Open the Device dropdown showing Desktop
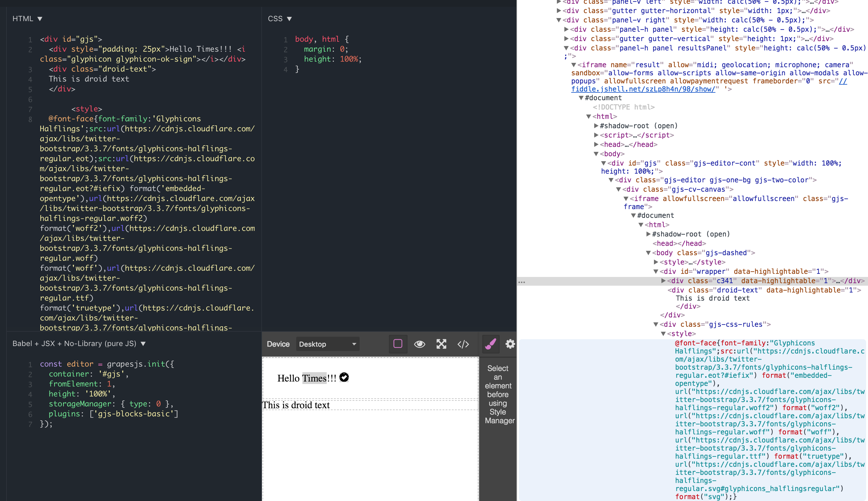Viewport: 868px width, 501px height. [327, 344]
